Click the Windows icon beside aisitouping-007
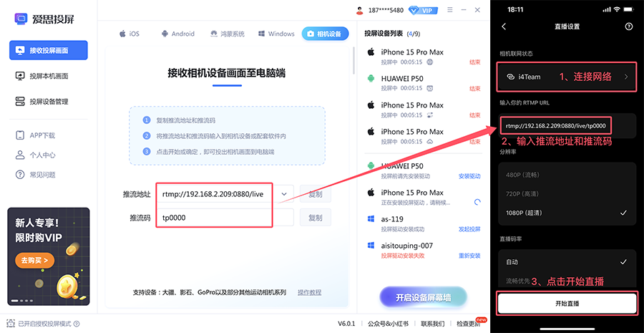This screenshot has height=333, width=644. click(371, 246)
